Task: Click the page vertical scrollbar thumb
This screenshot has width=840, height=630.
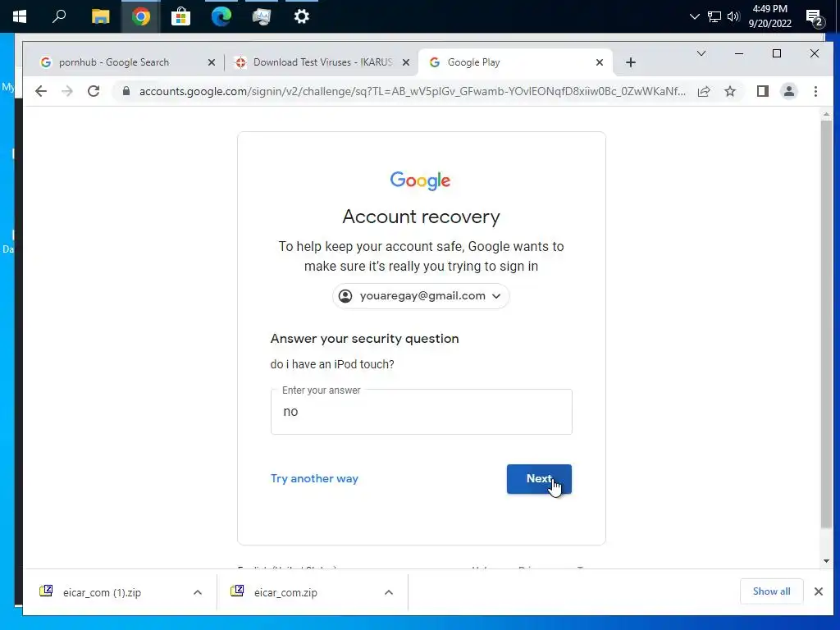Action: (x=826, y=324)
